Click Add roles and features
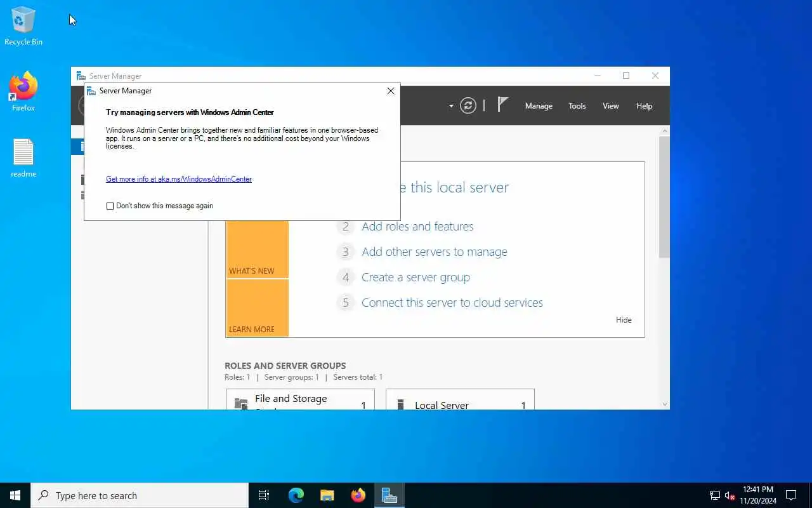The image size is (812, 508). [x=417, y=227]
